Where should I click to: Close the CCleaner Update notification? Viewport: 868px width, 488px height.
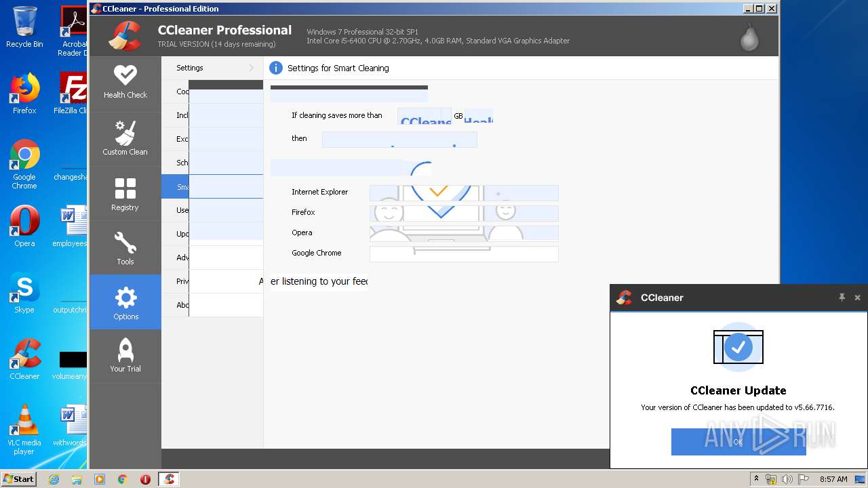[x=857, y=298]
